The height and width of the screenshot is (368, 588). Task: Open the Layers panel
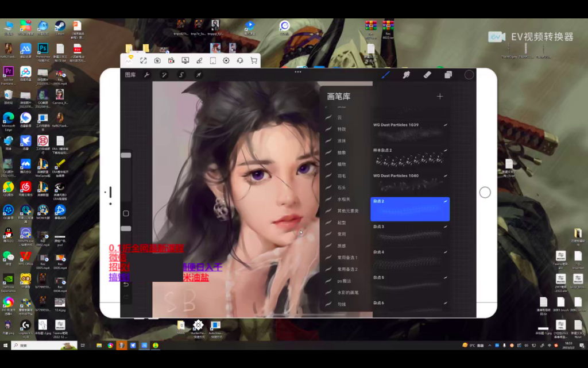click(x=448, y=75)
